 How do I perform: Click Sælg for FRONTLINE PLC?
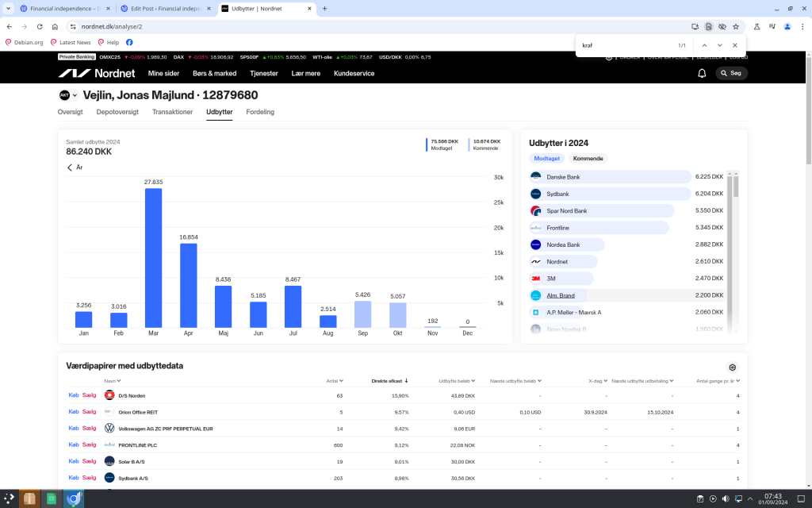pos(89,445)
